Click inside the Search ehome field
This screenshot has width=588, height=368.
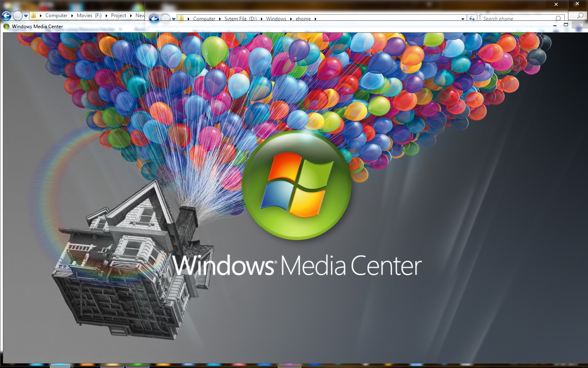click(x=510, y=18)
